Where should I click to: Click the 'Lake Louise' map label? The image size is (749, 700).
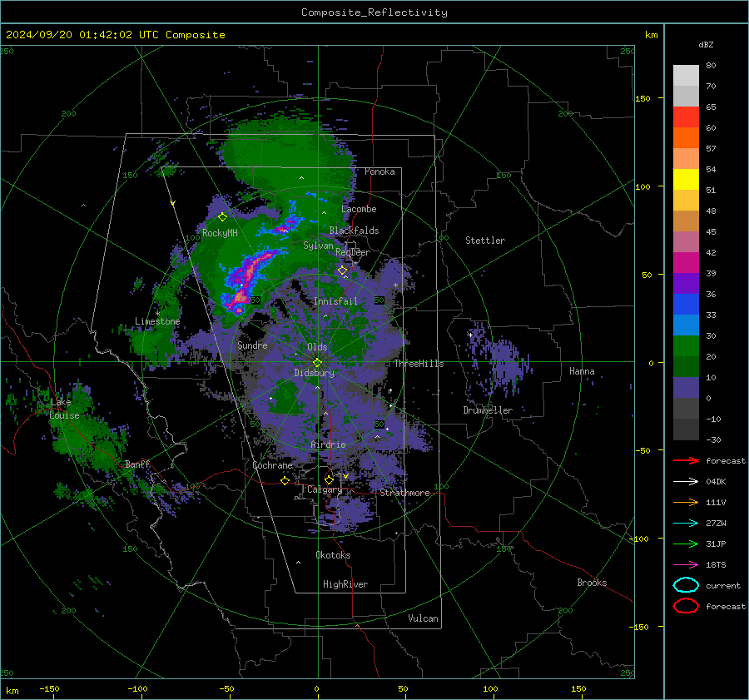point(64,409)
